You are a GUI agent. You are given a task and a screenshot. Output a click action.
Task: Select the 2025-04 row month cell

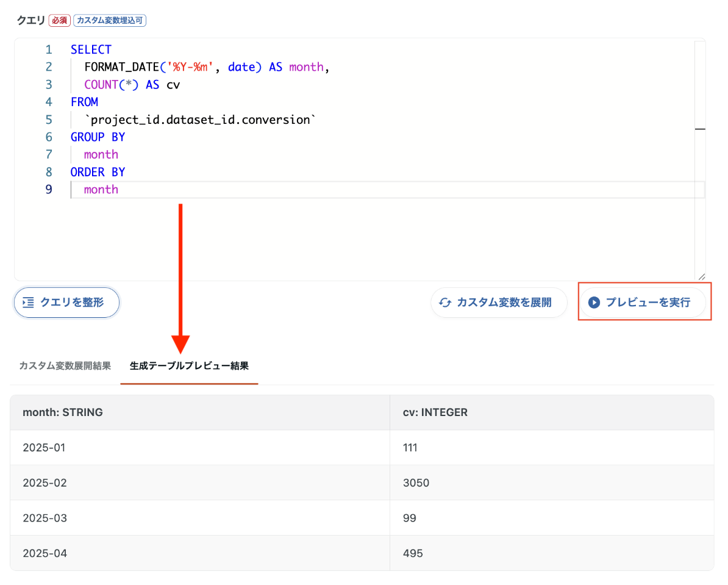(45, 554)
